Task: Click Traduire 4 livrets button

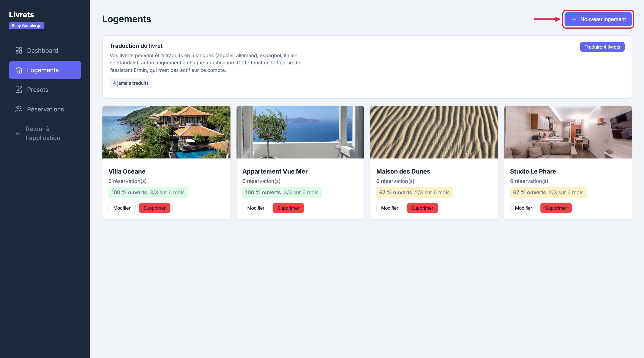Action: (x=602, y=47)
